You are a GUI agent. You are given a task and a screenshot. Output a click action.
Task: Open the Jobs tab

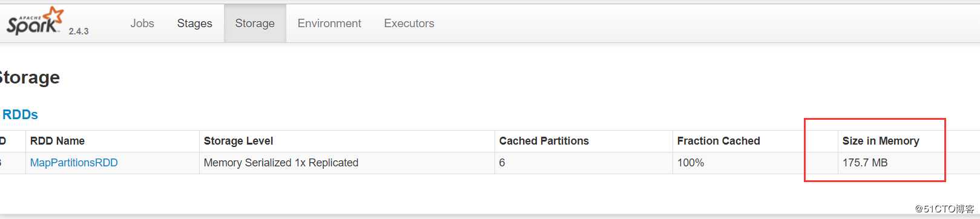pyautogui.click(x=142, y=24)
